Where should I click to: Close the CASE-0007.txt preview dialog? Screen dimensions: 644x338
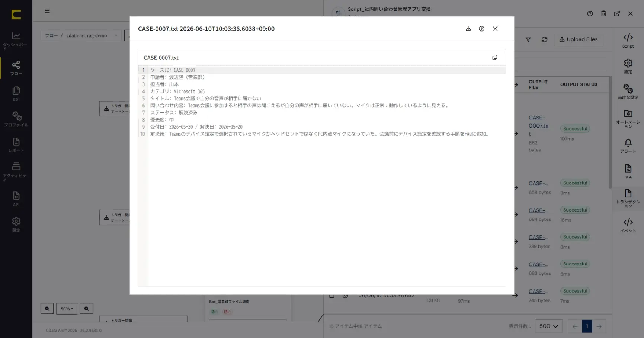point(495,29)
